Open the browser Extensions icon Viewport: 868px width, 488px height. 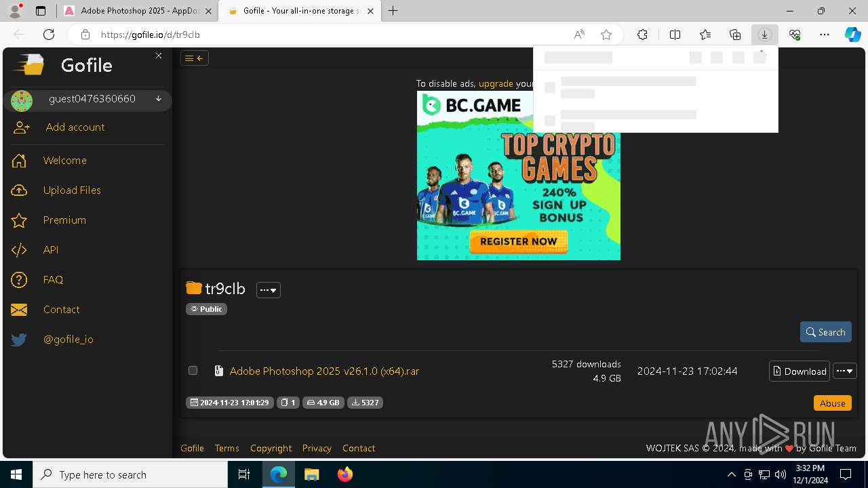coord(642,35)
